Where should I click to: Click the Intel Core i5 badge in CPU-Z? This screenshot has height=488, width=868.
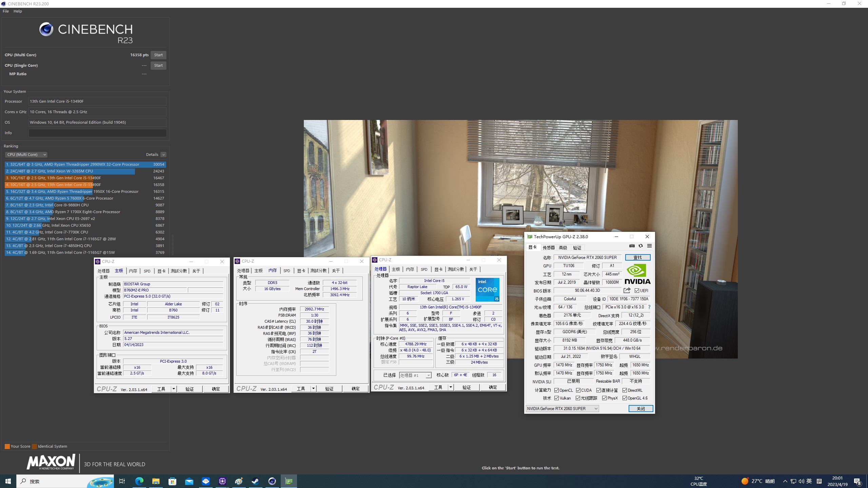(487, 290)
